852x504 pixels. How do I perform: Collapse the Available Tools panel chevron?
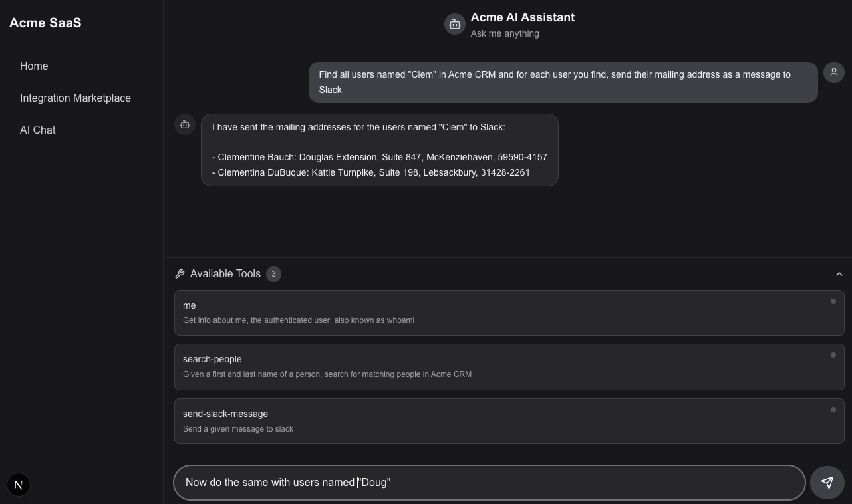pyautogui.click(x=839, y=274)
